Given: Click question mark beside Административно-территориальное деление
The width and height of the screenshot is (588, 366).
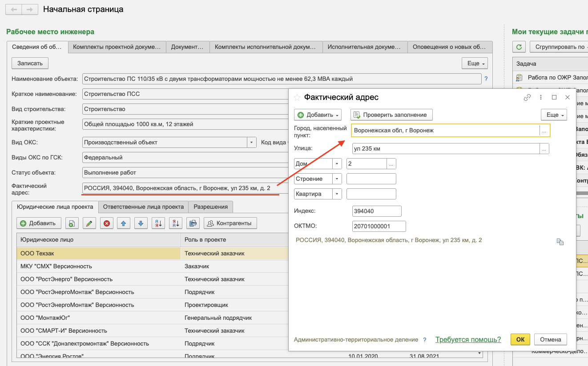Looking at the screenshot, I should (x=425, y=340).
